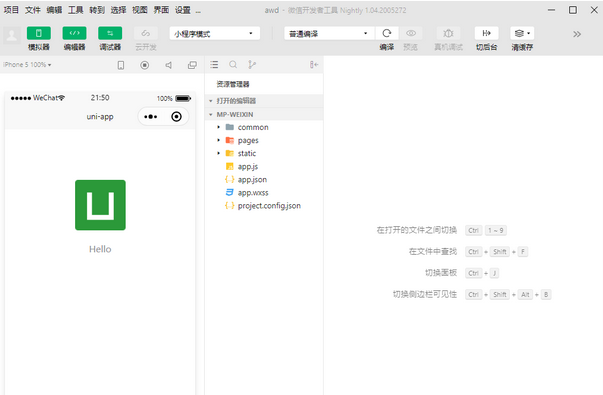Image resolution: width=603 pixels, height=395 pixels.
Task: Open the 设置 menu
Action: (x=183, y=10)
